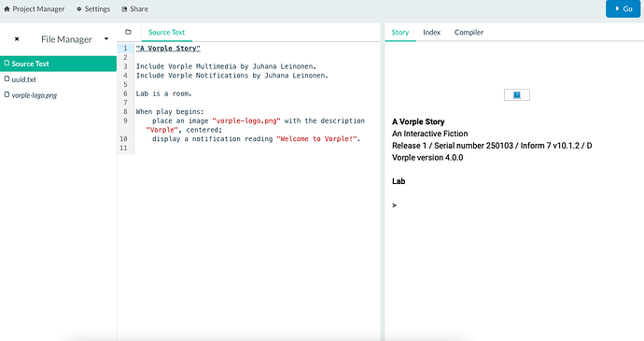
Task: Open the Settings gear icon
Action: pos(78,9)
